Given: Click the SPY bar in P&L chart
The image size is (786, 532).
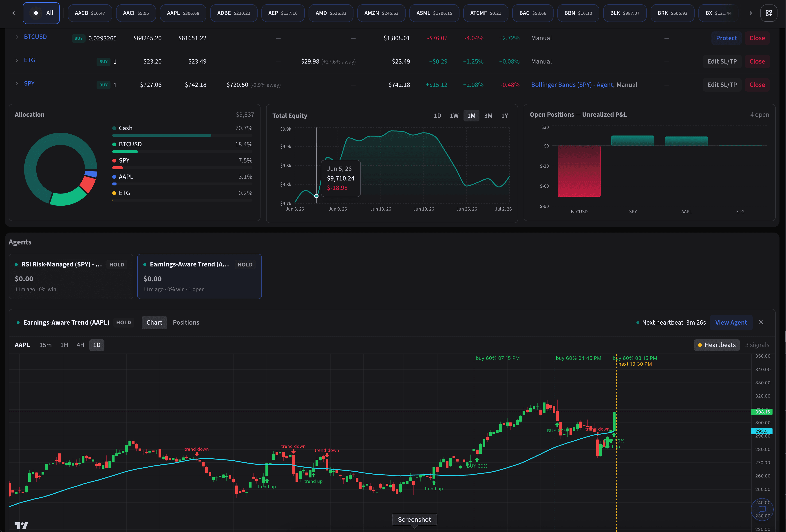Looking at the screenshot, I should point(632,141).
